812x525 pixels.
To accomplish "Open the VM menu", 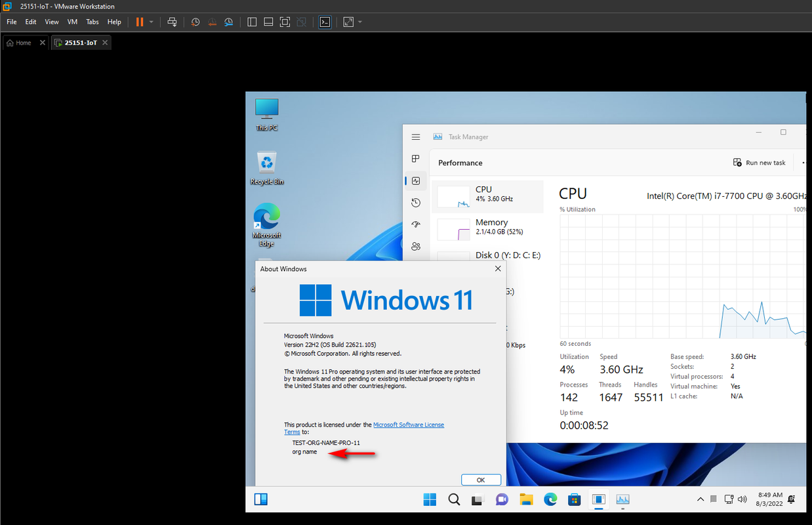I will click(72, 22).
